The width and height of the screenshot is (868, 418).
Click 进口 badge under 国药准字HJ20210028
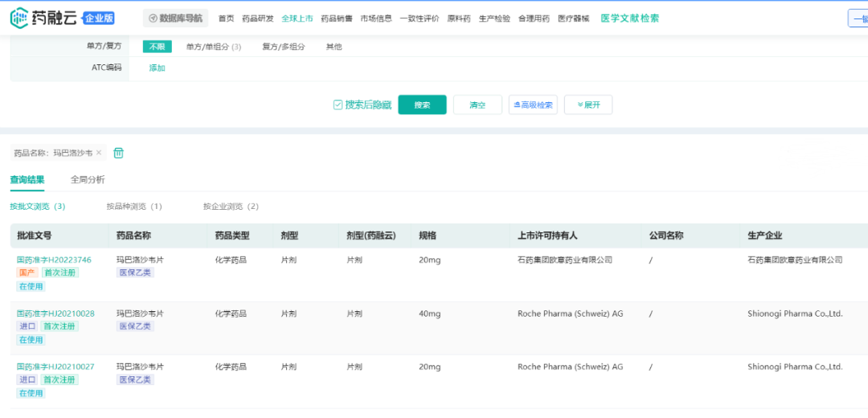click(x=27, y=326)
